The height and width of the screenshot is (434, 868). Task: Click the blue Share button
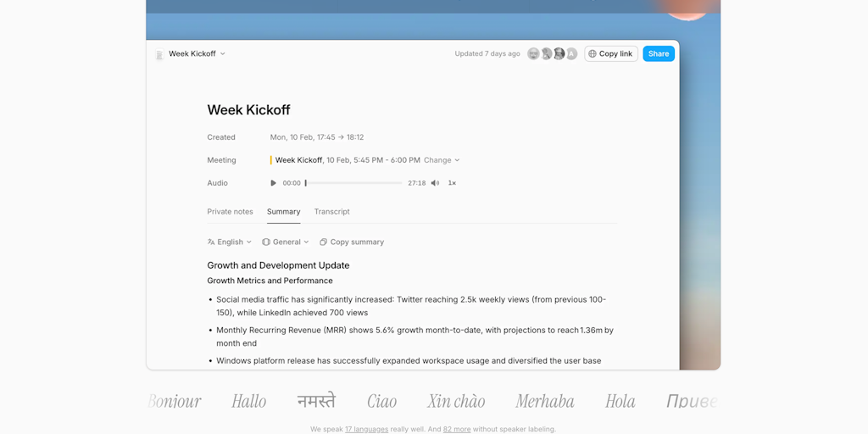(x=659, y=53)
